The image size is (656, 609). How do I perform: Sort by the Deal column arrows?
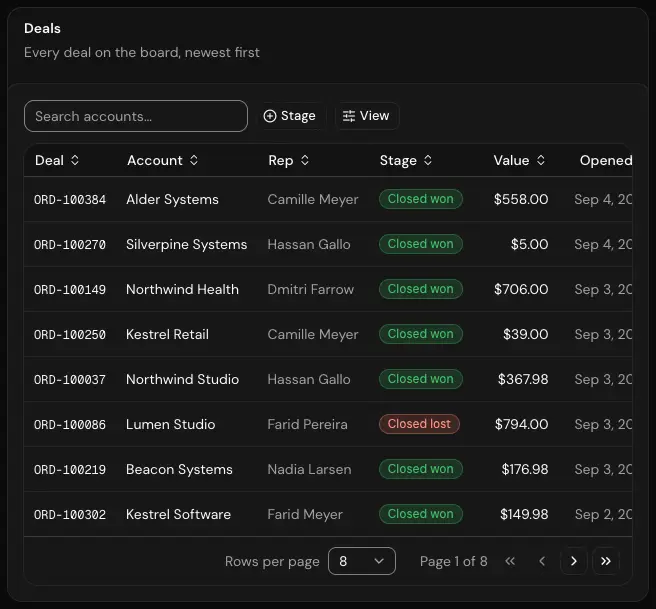tap(75, 160)
